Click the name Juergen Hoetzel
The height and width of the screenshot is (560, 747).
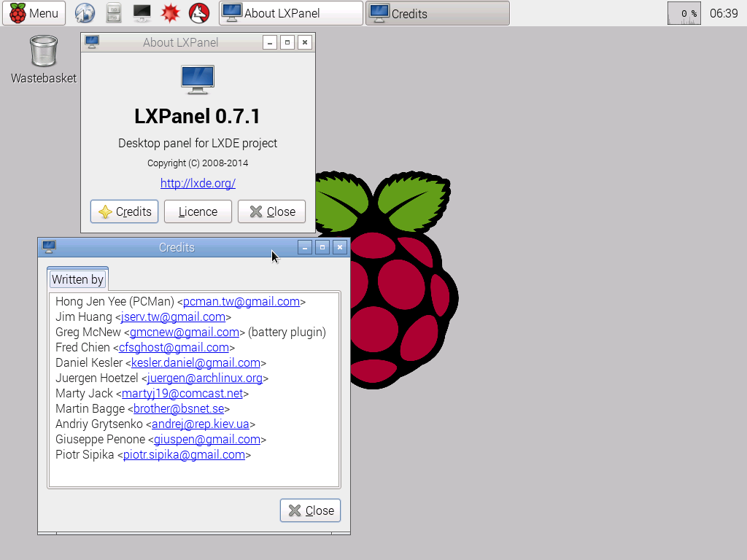coord(97,378)
